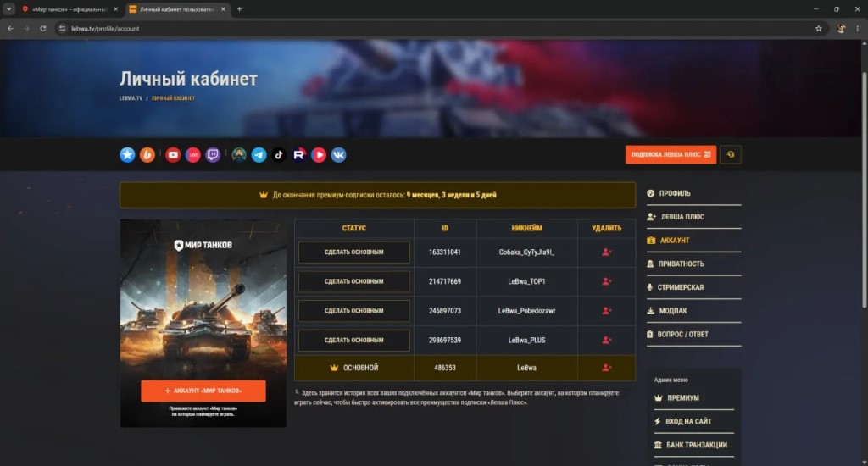Screen dimensions: 868x466
Task: Expand the browser tab search dropdown
Action: tap(8, 8)
